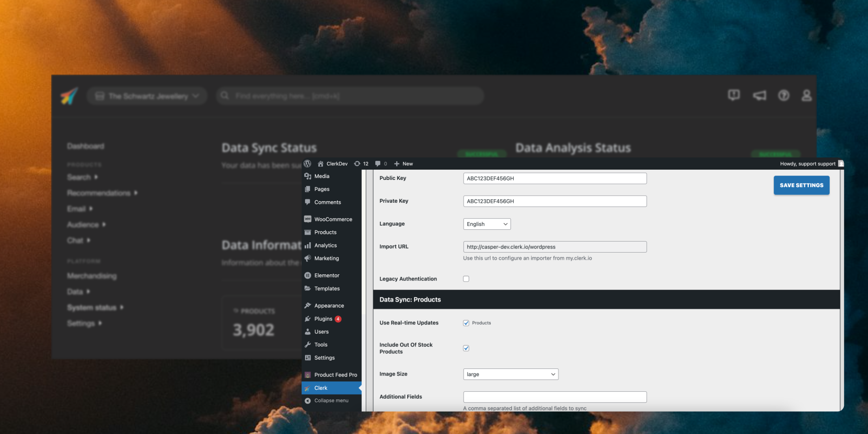This screenshot has height=434, width=868.
Task: Click the WordPress logo icon
Action: pos(307,164)
